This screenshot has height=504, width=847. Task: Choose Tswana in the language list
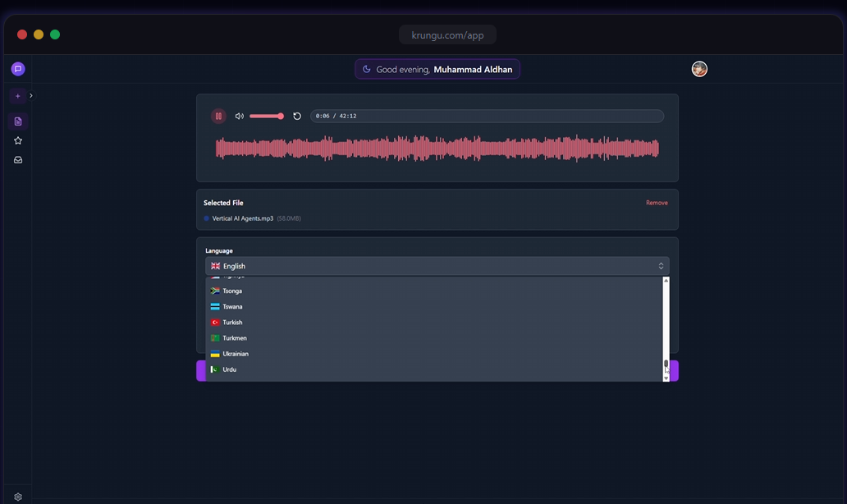[x=232, y=306]
